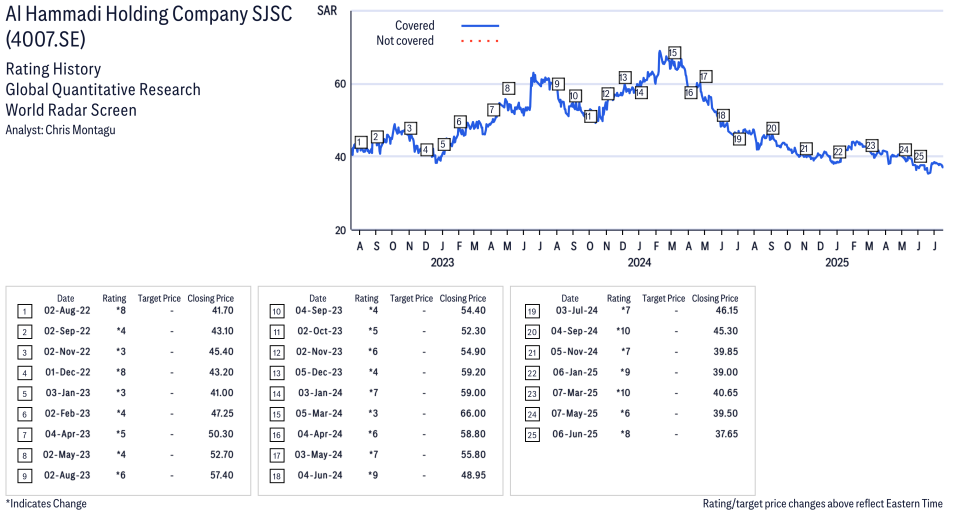Click closing price 59.20
This screenshot has width=954, height=510.
pyautogui.click(x=473, y=372)
